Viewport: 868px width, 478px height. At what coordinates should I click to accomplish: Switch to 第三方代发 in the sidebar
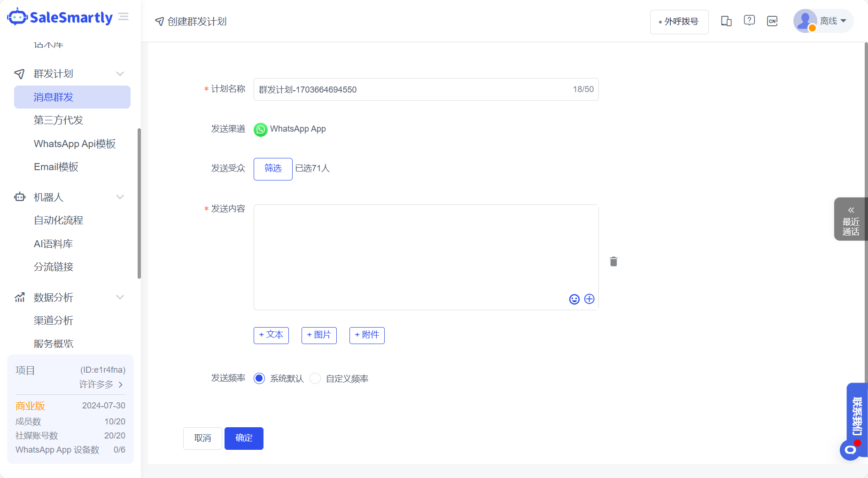[58, 120]
